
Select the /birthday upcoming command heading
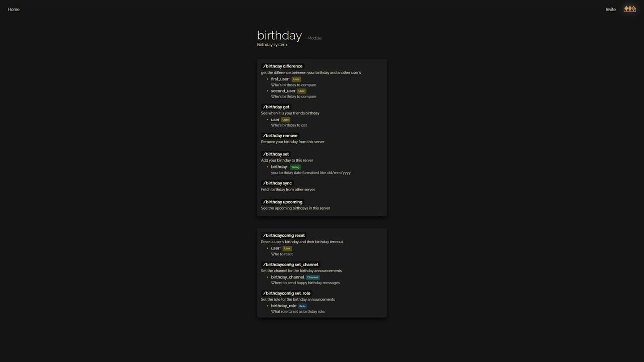[x=282, y=202]
